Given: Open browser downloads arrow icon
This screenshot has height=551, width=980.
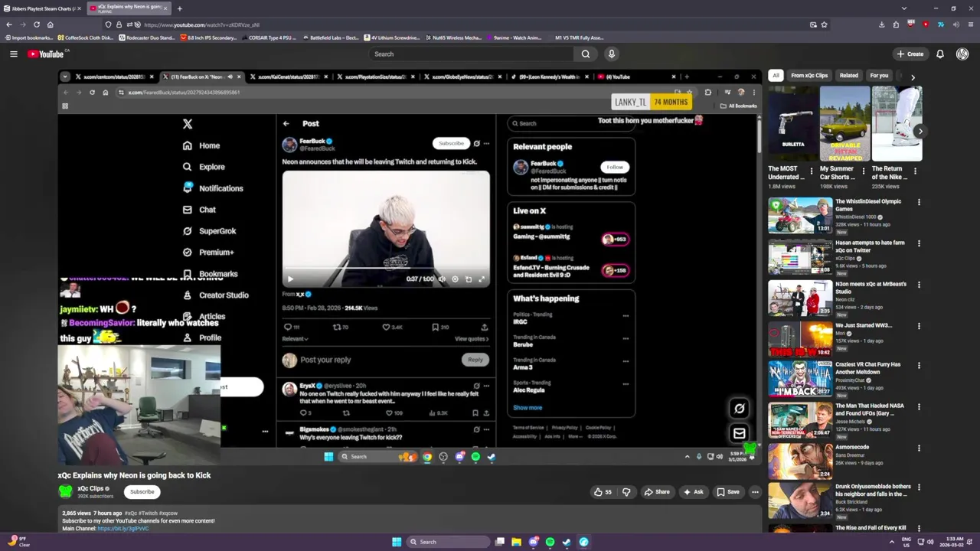Looking at the screenshot, I should (x=883, y=24).
